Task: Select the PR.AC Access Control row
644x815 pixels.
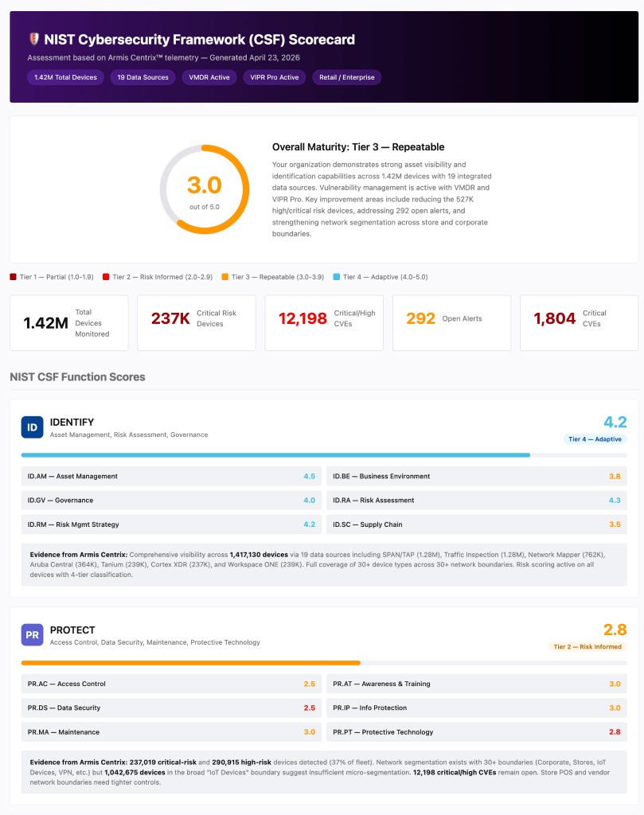Action: [171, 684]
